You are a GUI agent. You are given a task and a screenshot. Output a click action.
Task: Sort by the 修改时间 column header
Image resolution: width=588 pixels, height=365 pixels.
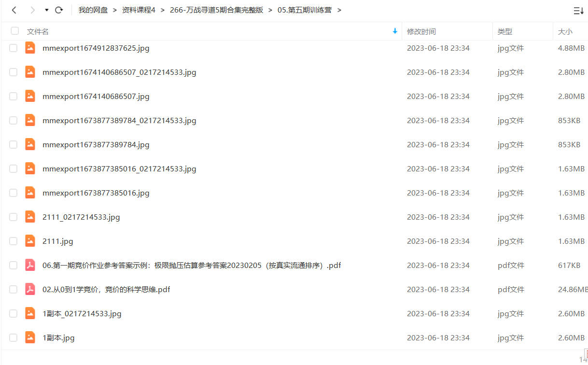point(421,31)
